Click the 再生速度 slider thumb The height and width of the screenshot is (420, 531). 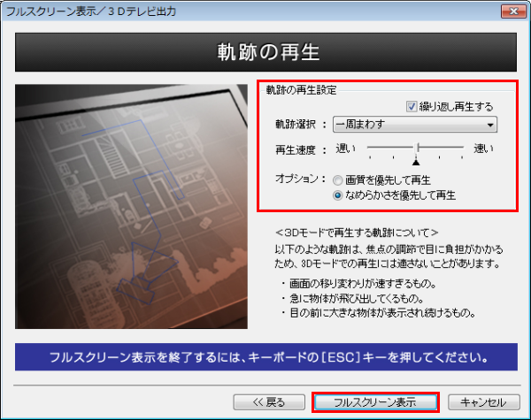click(417, 149)
